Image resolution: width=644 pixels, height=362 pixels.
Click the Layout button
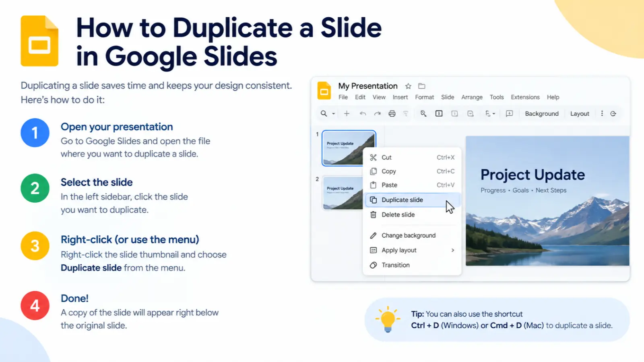pyautogui.click(x=580, y=114)
